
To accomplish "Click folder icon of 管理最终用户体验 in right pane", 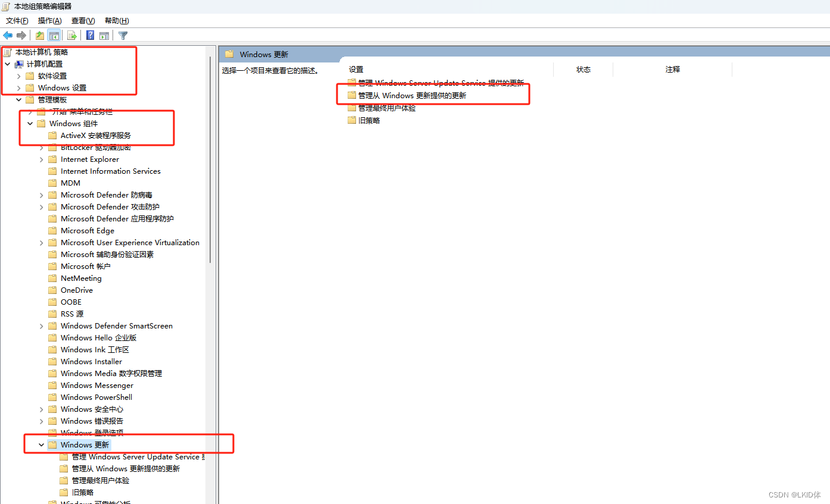I will point(352,108).
